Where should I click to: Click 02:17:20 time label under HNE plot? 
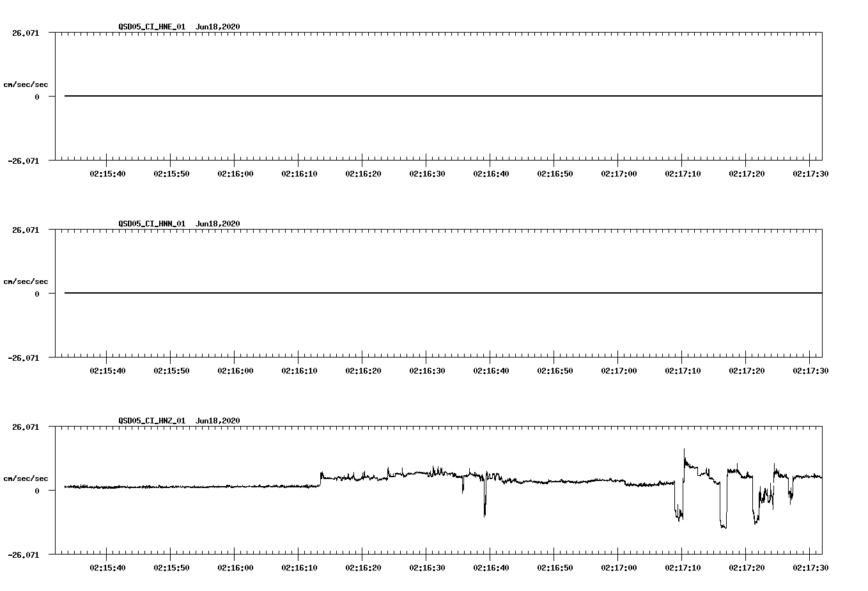pyautogui.click(x=747, y=174)
